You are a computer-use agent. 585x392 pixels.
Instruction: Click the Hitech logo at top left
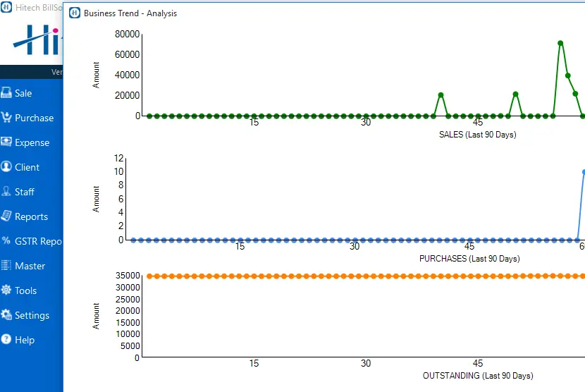click(x=37, y=40)
